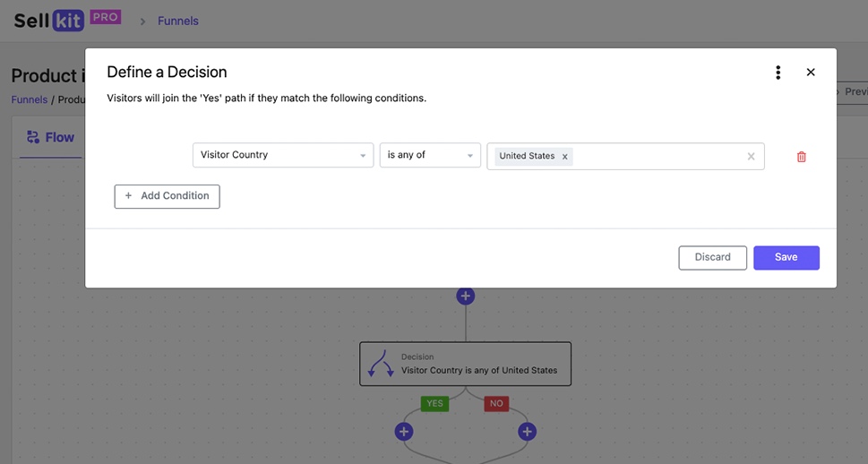Discard the decision changes
The height and width of the screenshot is (464, 868).
(x=712, y=257)
